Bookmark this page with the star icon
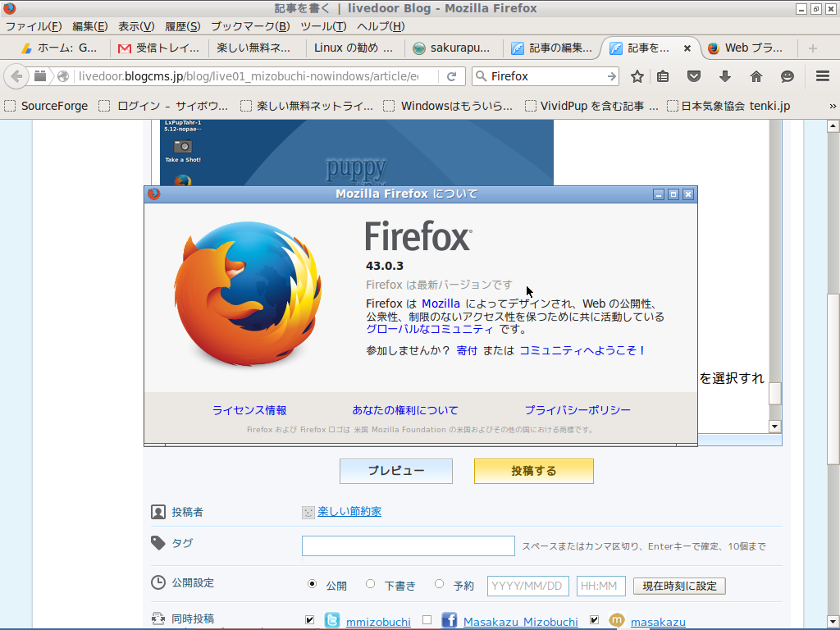The width and height of the screenshot is (840, 630). (x=637, y=76)
